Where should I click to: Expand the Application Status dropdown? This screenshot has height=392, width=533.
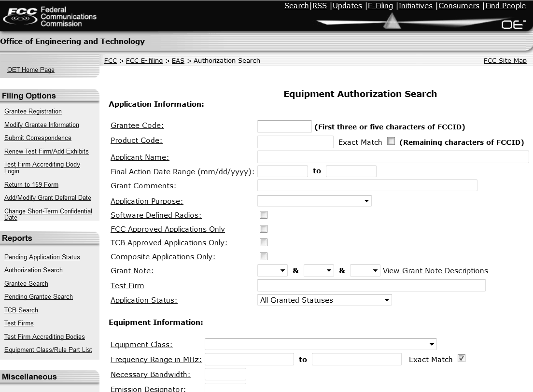coord(324,300)
